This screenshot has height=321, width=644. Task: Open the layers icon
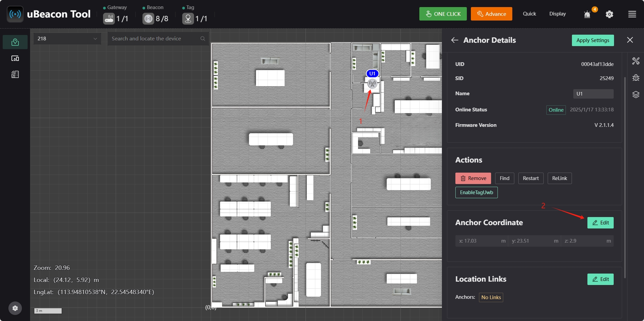click(636, 95)
